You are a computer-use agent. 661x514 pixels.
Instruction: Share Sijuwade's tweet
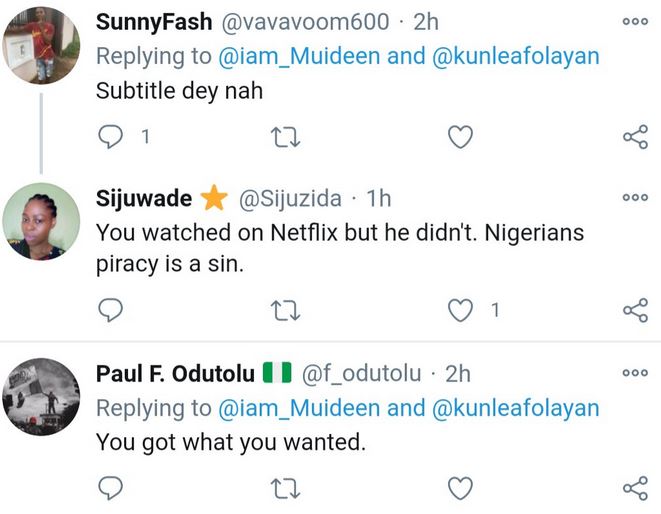[635, 311]
